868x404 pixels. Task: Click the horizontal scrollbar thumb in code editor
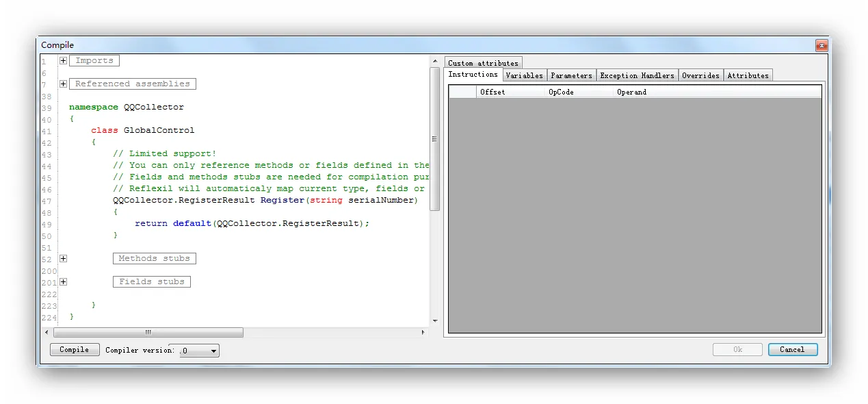tap(148, 332)
